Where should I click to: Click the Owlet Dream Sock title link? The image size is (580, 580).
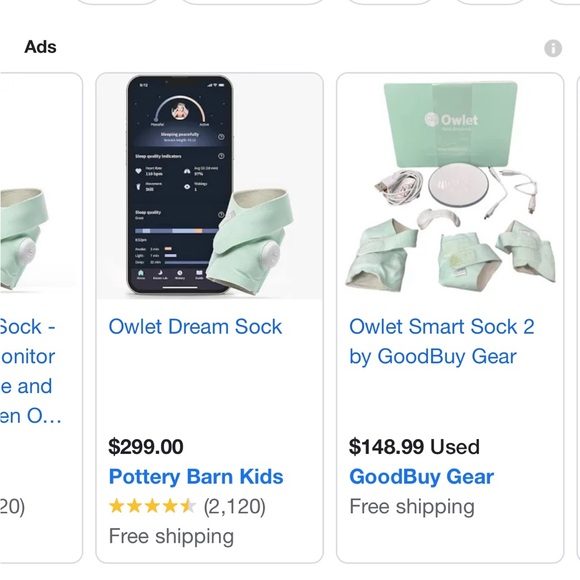click(195, 327)
